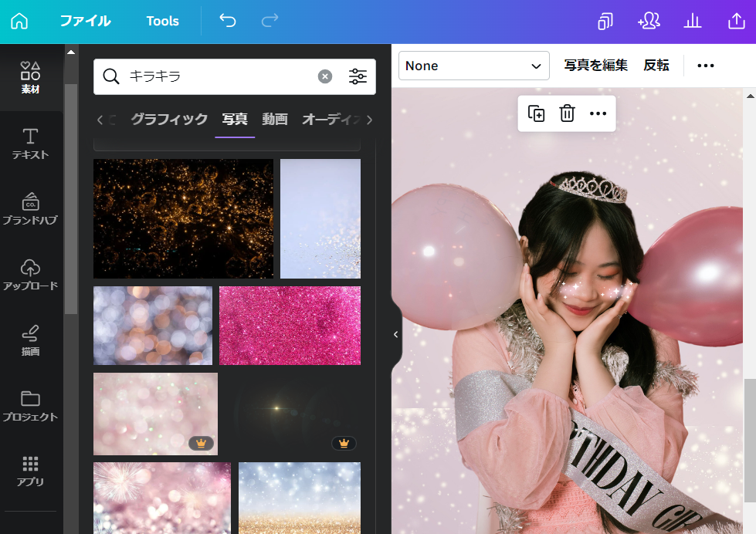Select pink bokeh premium photo
The image size is (756, 534).
tap(155, 414)
